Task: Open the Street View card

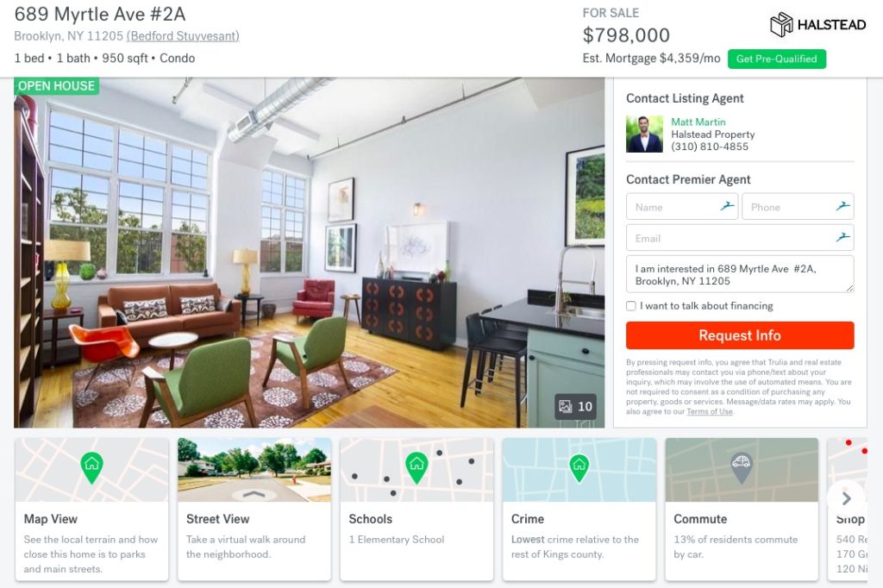Action: (x=254, y=510)
